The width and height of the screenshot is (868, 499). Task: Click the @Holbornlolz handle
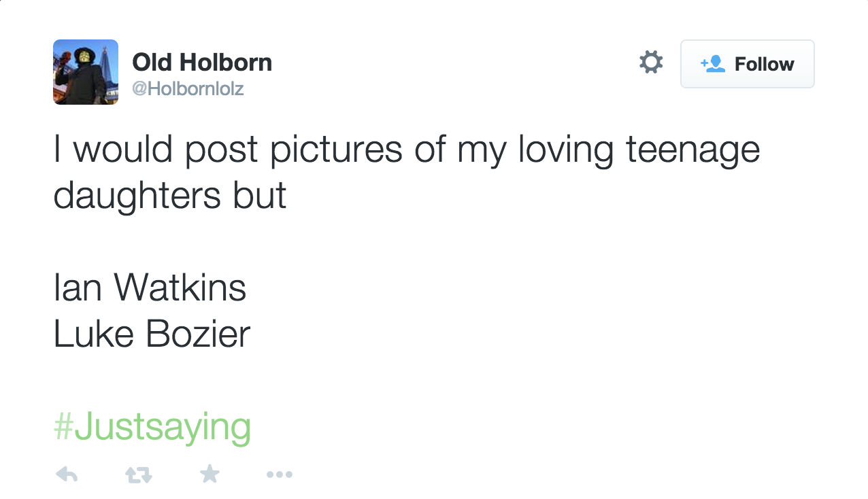click(188, 88)
